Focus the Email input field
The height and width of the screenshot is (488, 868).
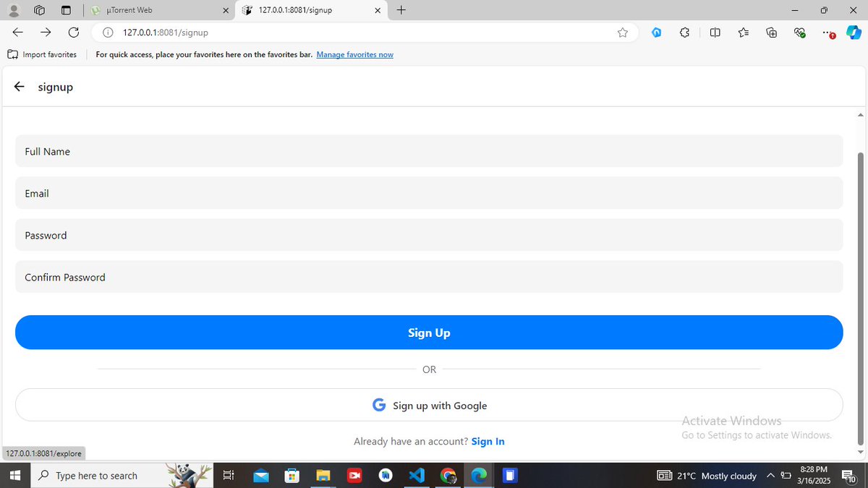tap(429, 193)
